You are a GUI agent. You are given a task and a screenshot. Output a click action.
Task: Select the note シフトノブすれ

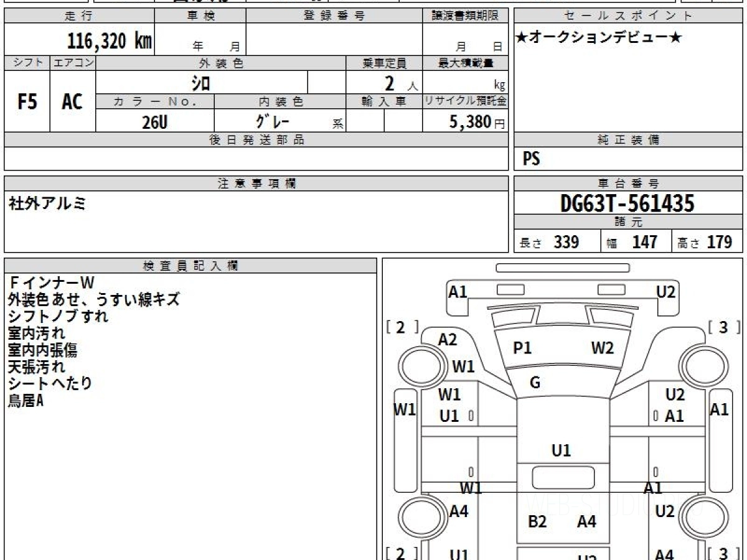59,317
